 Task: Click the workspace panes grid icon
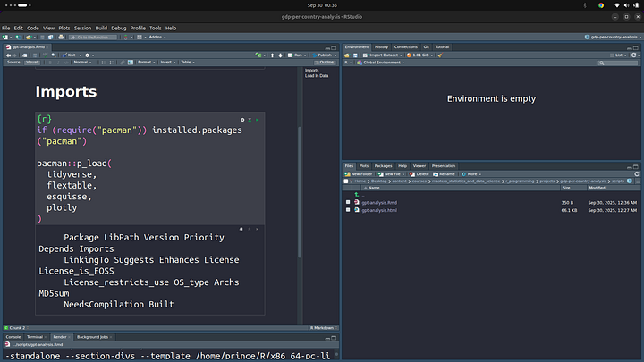140,37
